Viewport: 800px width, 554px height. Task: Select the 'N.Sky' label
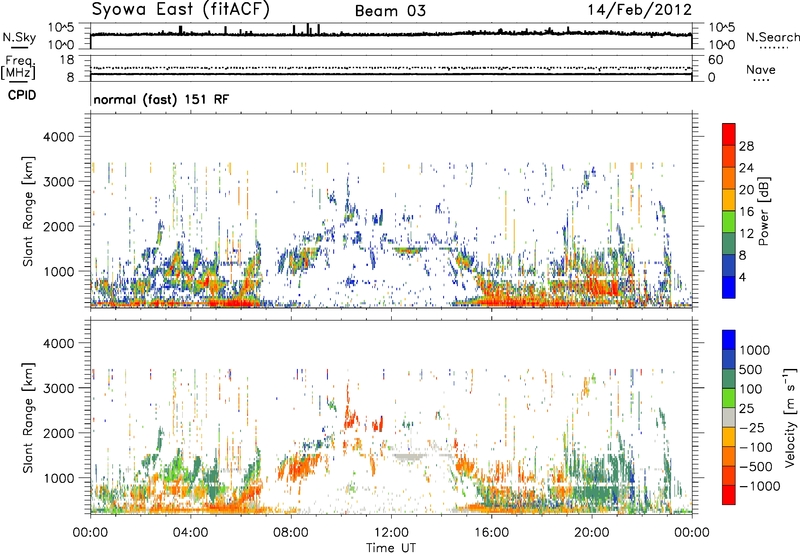[x=19, y=37]
